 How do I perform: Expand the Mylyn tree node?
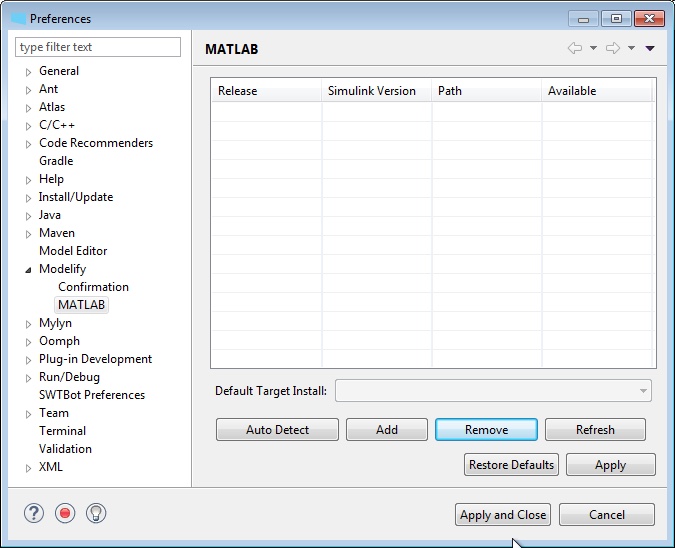point(28,324)
